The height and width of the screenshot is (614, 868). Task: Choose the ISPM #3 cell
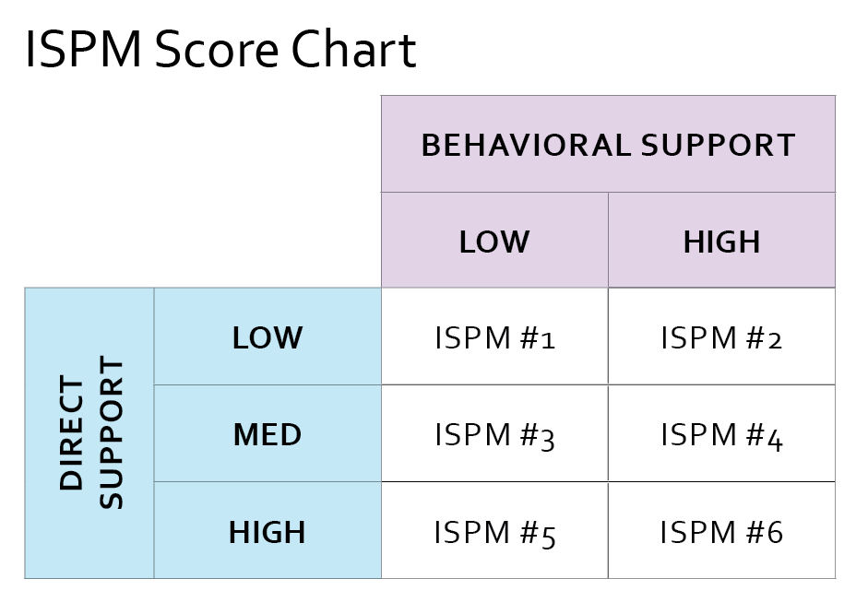click(494, 435)
